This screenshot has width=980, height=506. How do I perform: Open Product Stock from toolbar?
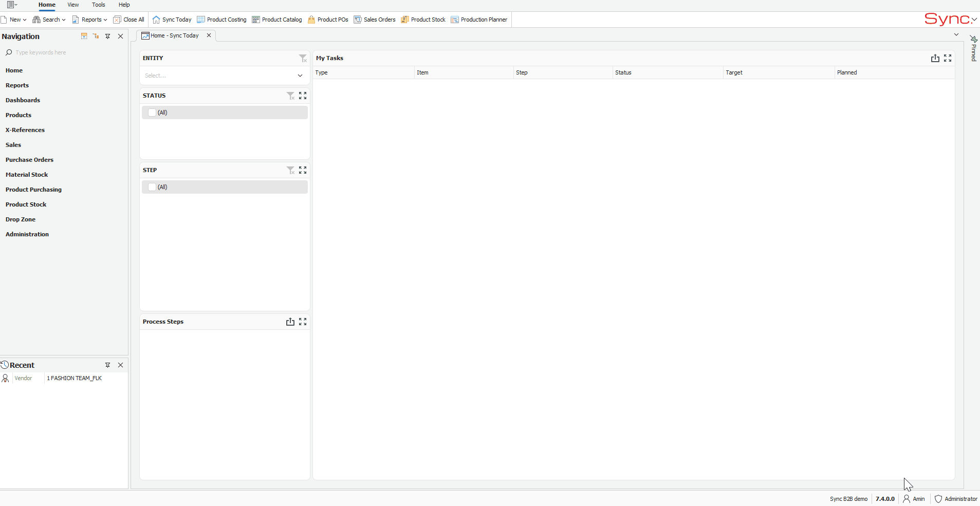coord(423,20)
